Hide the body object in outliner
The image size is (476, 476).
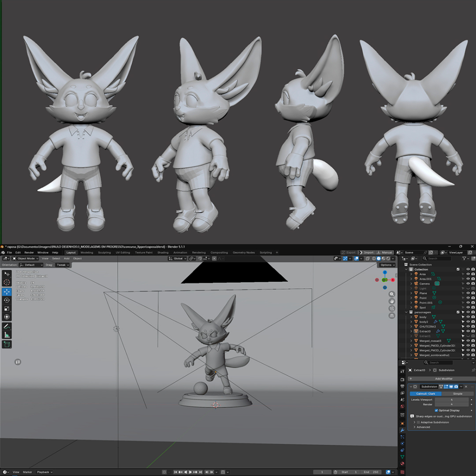[468, 317]
